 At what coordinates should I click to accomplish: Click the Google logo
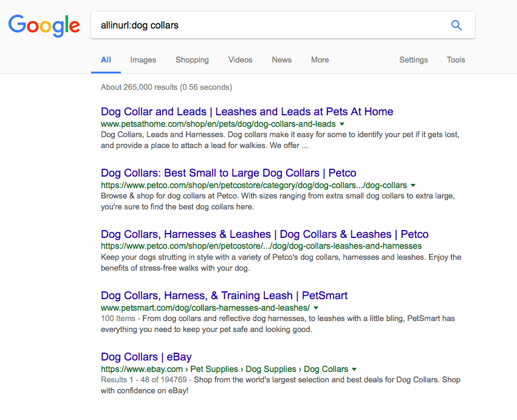click(x=44, y=26)
